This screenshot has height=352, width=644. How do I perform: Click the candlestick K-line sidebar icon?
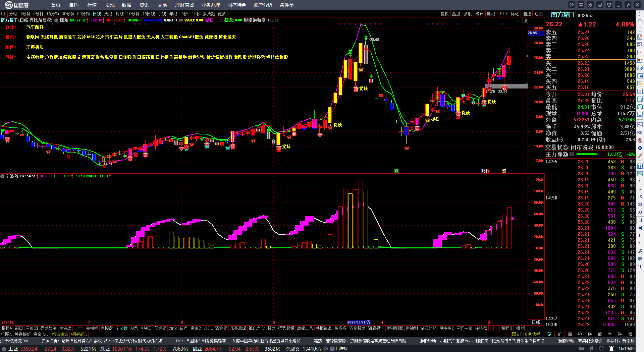pyautogui.click(x=640, y=60)
